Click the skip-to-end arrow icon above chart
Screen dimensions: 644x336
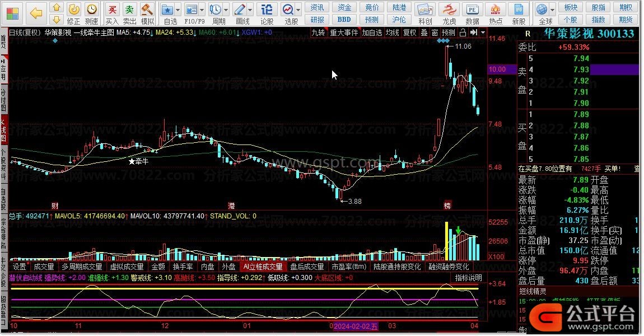(474, 32)
